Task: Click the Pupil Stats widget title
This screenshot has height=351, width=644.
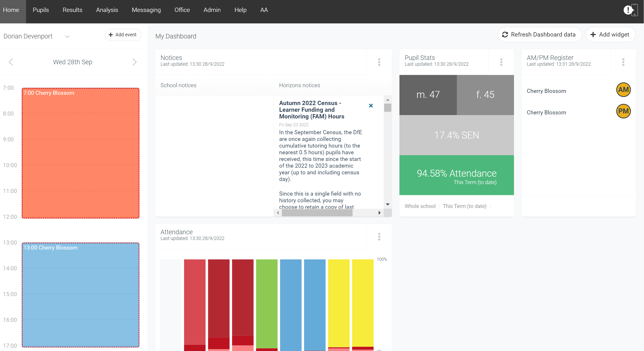Action: [x=420, y=58]
